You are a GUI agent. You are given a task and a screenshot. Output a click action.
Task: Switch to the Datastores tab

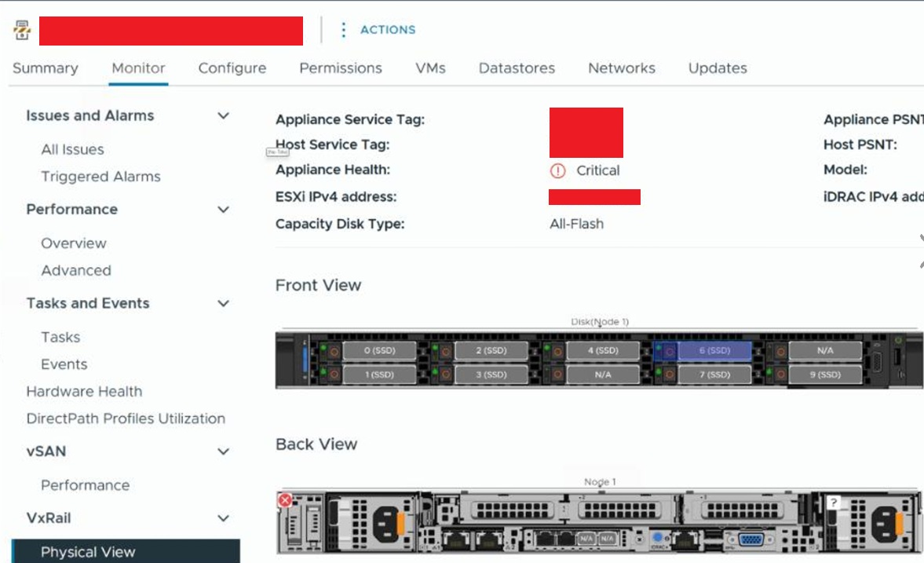[517, 68]
